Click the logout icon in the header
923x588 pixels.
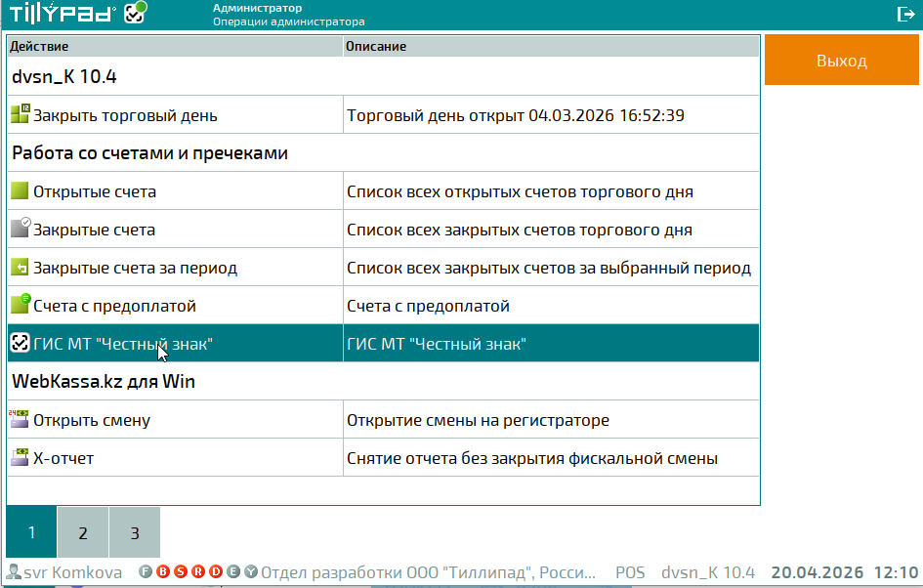coord(905,14)
